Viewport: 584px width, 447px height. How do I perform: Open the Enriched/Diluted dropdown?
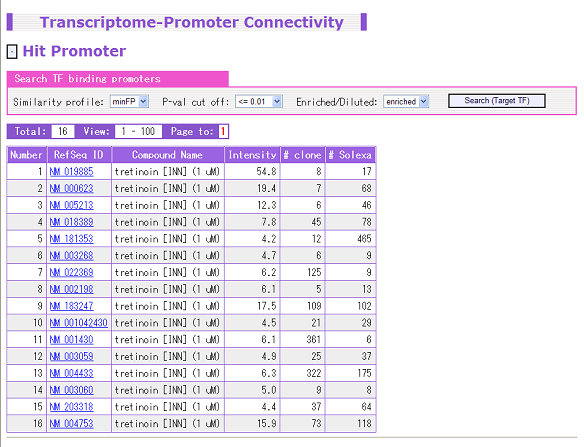click(x=406, y=101)
